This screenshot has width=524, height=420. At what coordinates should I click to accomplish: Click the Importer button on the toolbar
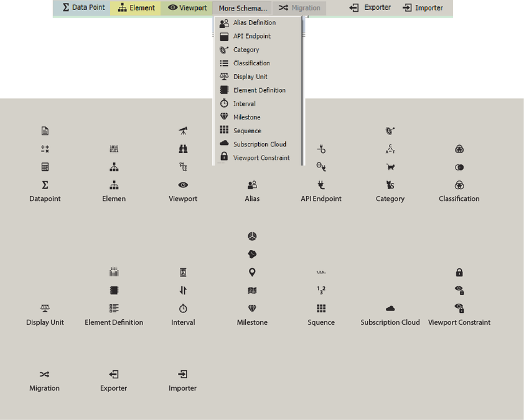(x=423, y=7)
